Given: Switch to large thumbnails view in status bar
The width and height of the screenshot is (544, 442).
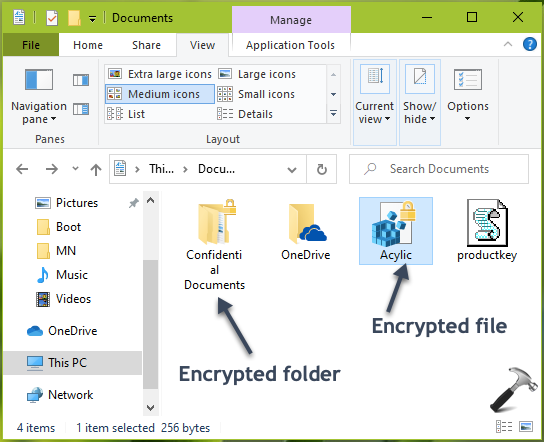Looking at the screenshot, I should 526,426.
